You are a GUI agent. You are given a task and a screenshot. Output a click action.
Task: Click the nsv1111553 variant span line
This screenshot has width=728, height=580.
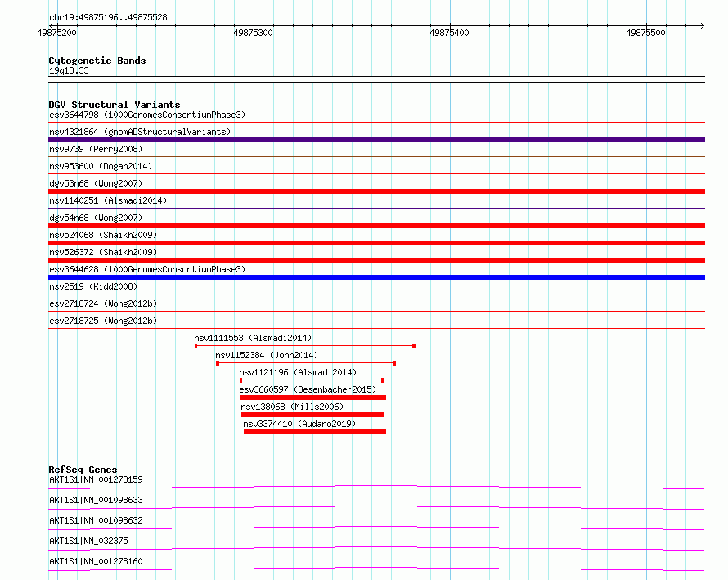coord(305,346)
